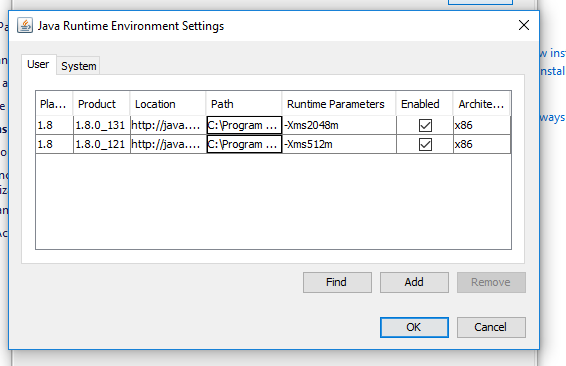Select the Path column header
The image size is (566, 366).
pos(244,104)
